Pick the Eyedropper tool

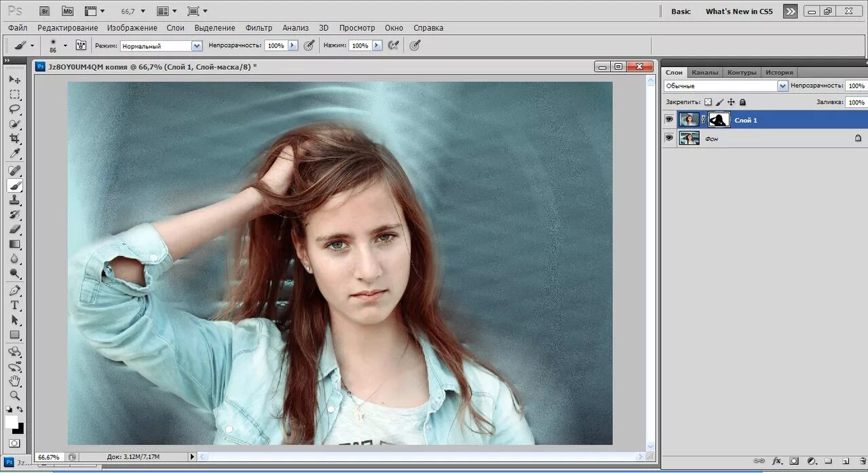pos(14,153)
